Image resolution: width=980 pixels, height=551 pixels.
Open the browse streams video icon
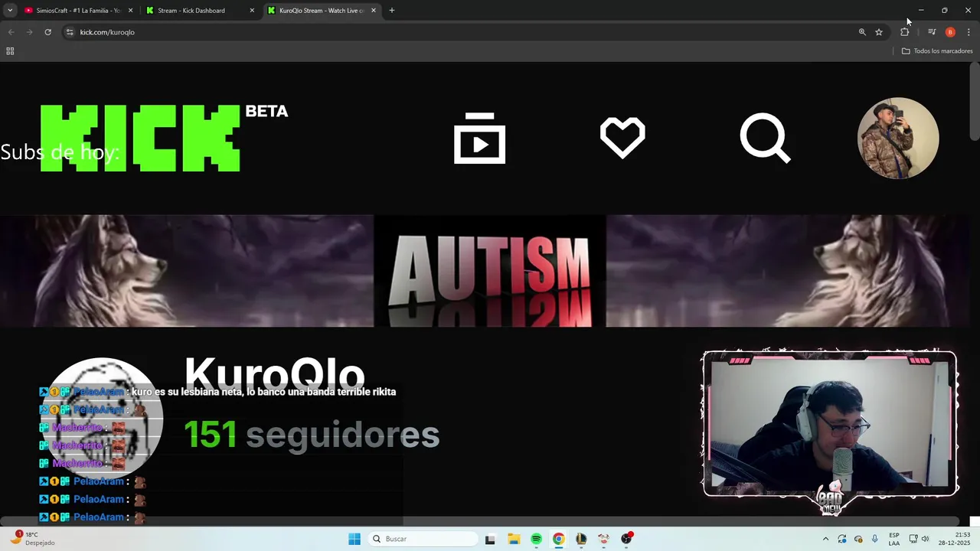coord(479,139)
